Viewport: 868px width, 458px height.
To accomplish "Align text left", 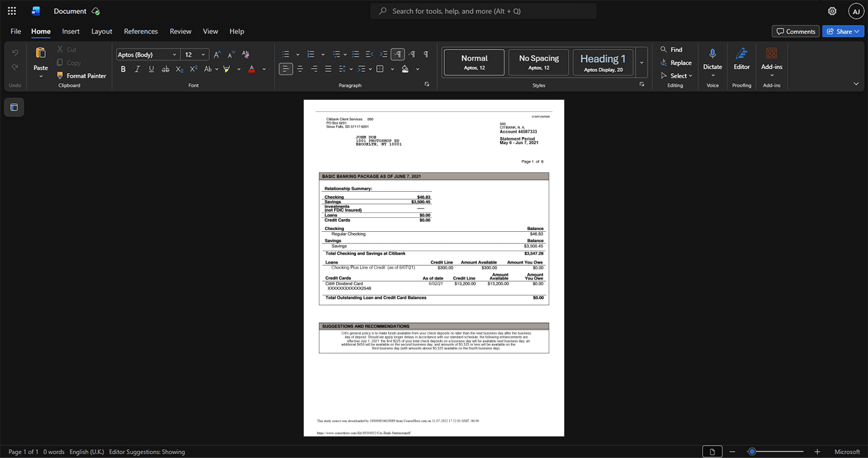I will pos(286,69).
